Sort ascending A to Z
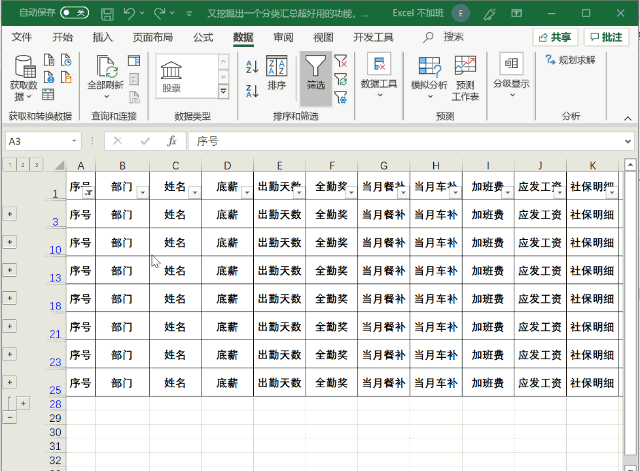 click(252, 67)
